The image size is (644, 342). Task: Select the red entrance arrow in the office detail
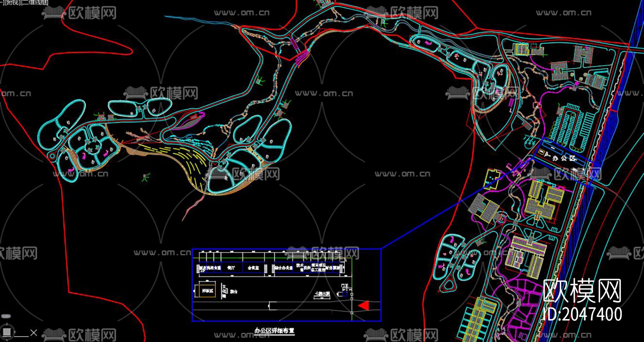[364, 305]
